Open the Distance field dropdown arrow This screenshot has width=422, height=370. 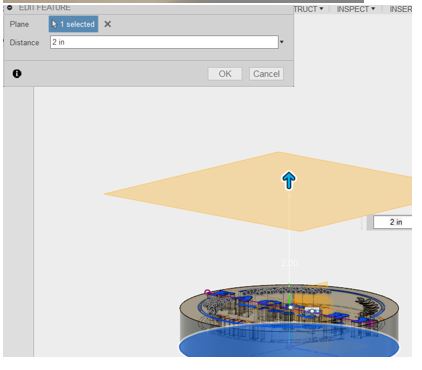coord(282,42)
